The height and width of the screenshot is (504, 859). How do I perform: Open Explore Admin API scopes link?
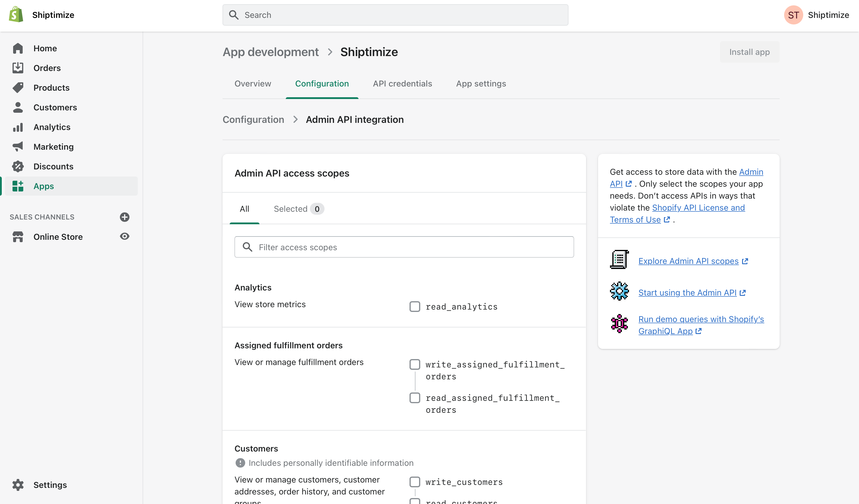pyautogui.click(x=688, y=261)
